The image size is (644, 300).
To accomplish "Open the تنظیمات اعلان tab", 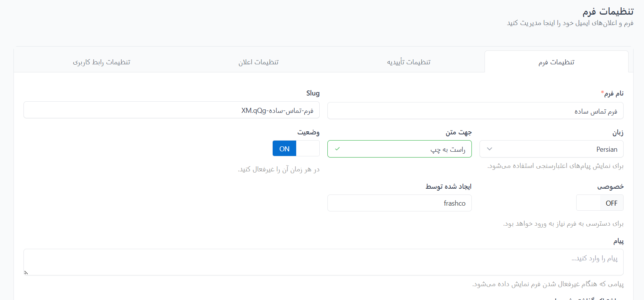I will pyautogui.click(x=258, y=62).
